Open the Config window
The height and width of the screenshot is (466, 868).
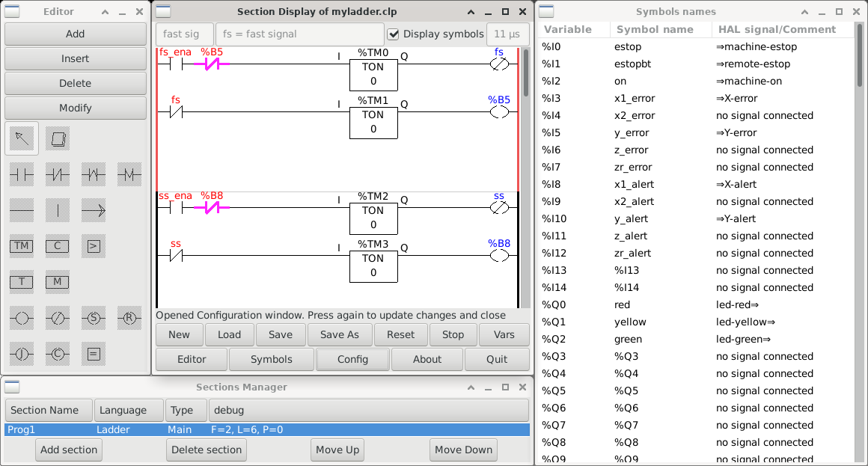pyautogui.click(x=352, y=359)
